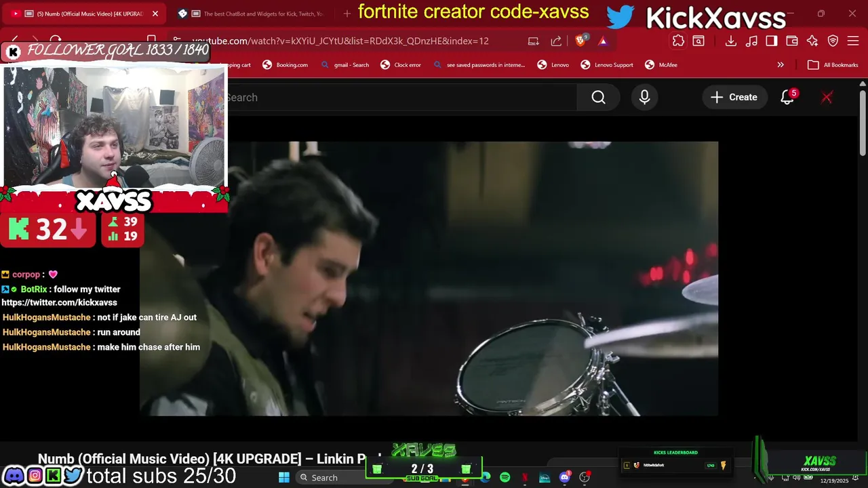868x488 pixels.
Task: Open the red X account icon on YouTube
Action: click(x=827, y=97)
